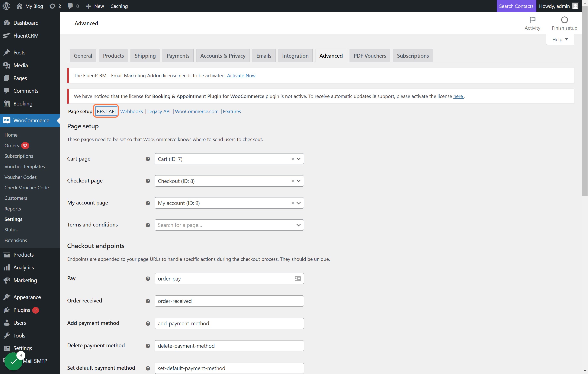The width and height of the screenshot is (588, 374).
Task: Open the admin user avatar
Action: [x=576, y=6]
